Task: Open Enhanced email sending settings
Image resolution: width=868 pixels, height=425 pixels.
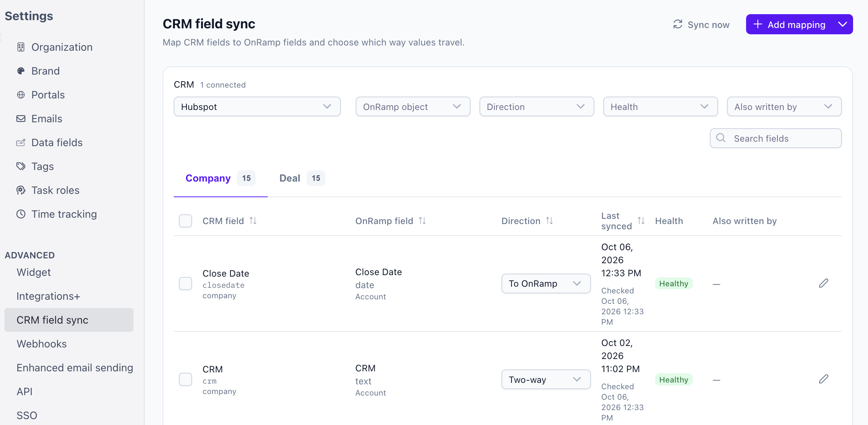Action: coord(75,368)
